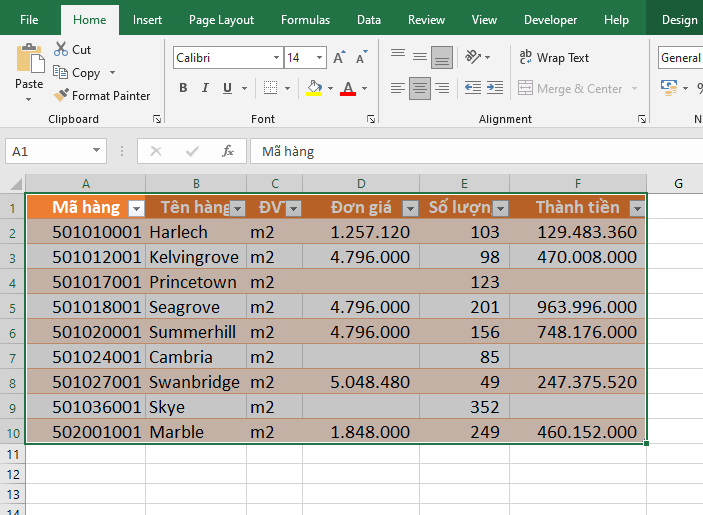Switch to the Page Layout ribbon tab
This screenshot has width=703, height=515.
pos(221,20)
